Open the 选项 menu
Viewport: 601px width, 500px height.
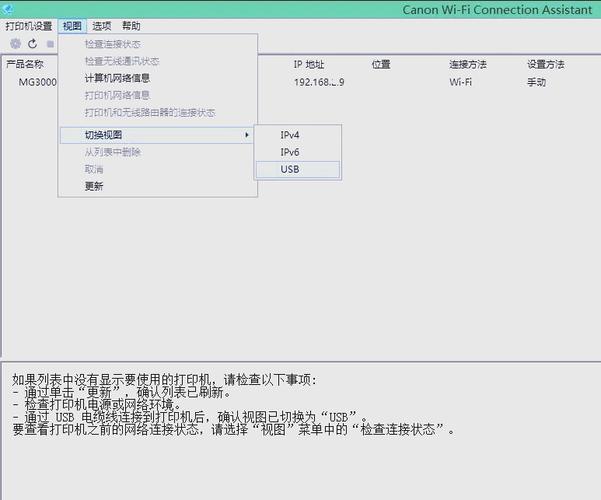(102, 26)
